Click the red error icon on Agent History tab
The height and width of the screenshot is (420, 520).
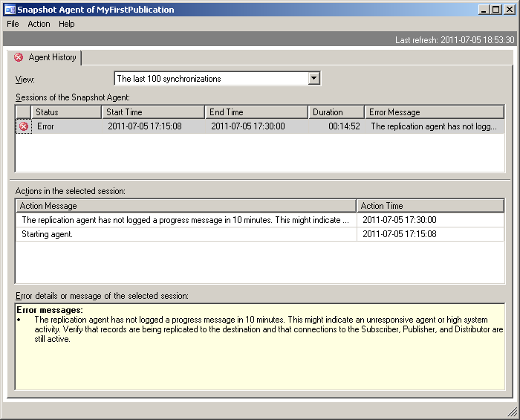pos(19,57)
